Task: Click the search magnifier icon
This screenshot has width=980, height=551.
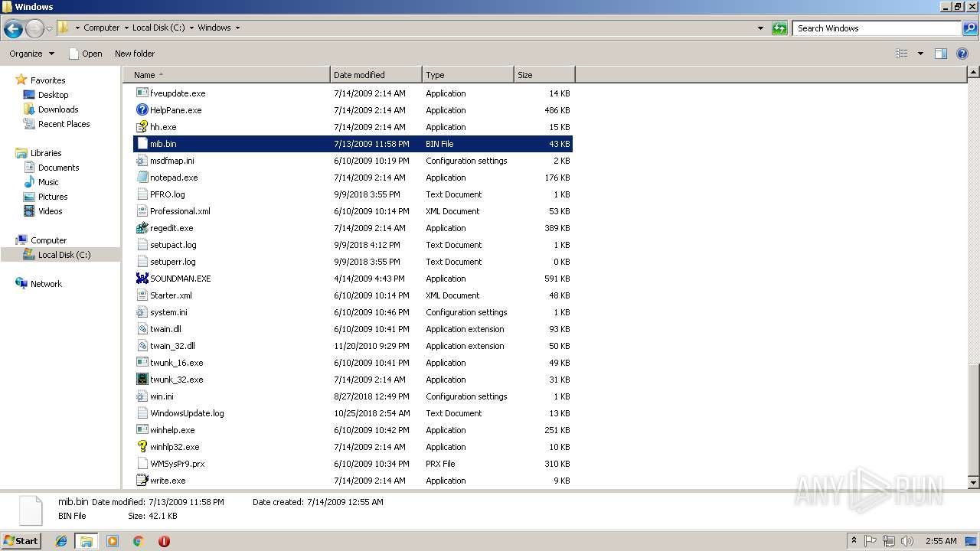Action: click(969, 28)
